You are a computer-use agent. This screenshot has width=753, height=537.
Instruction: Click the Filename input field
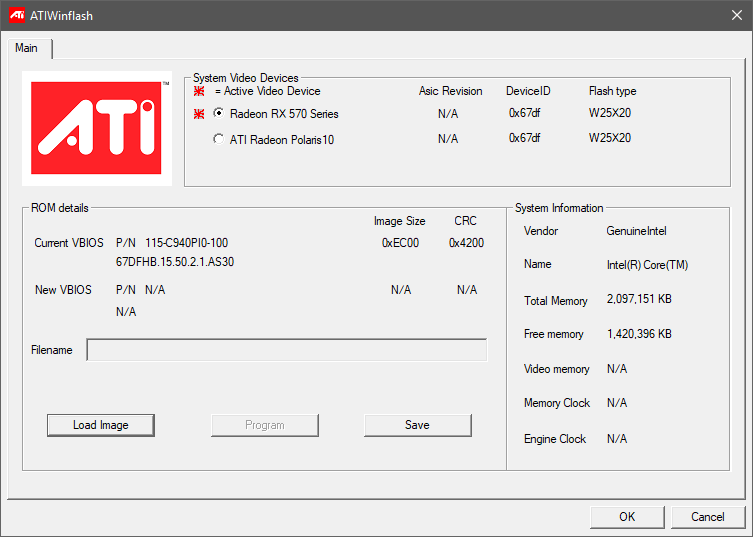point(287,350)
